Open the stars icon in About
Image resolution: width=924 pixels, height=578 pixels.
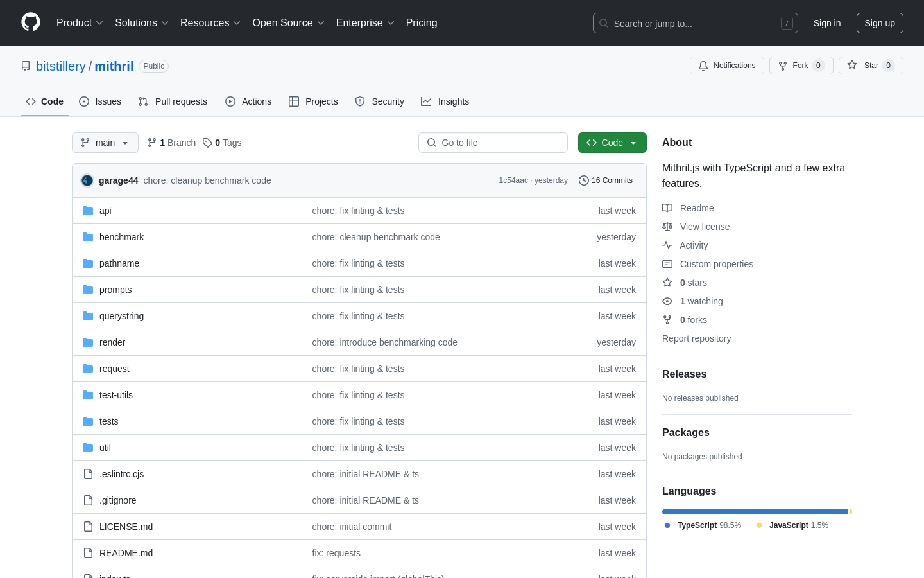(667, 283)
